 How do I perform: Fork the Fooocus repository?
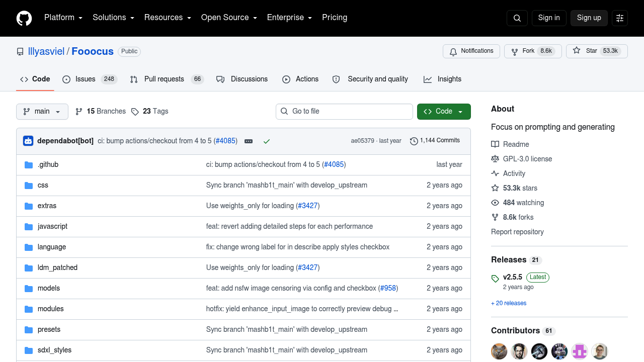click(x=533, y=51)
